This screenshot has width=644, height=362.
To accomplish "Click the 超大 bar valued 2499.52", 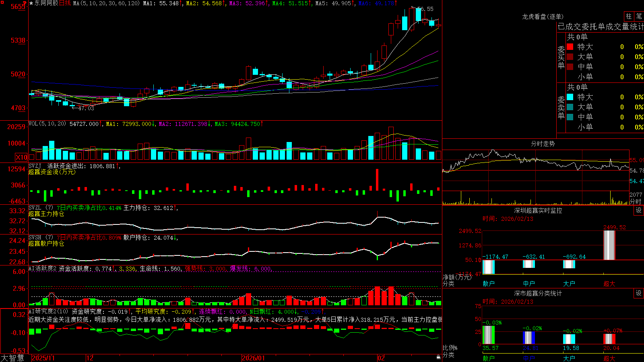I will (x=609, y=245).
